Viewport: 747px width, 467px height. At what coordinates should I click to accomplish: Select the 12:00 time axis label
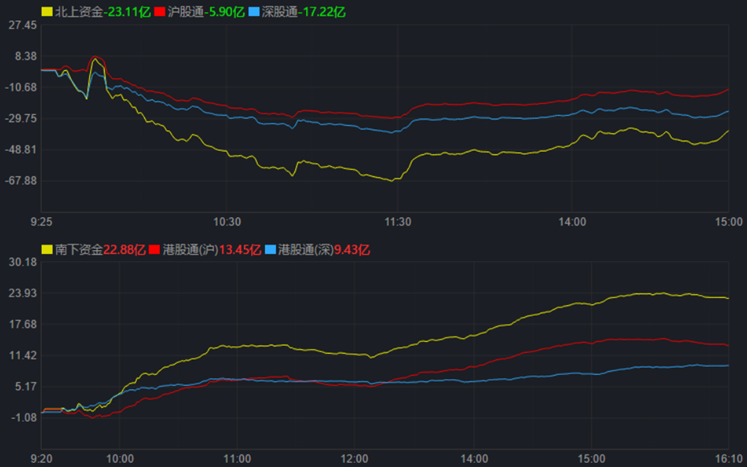tap(355, 459)
